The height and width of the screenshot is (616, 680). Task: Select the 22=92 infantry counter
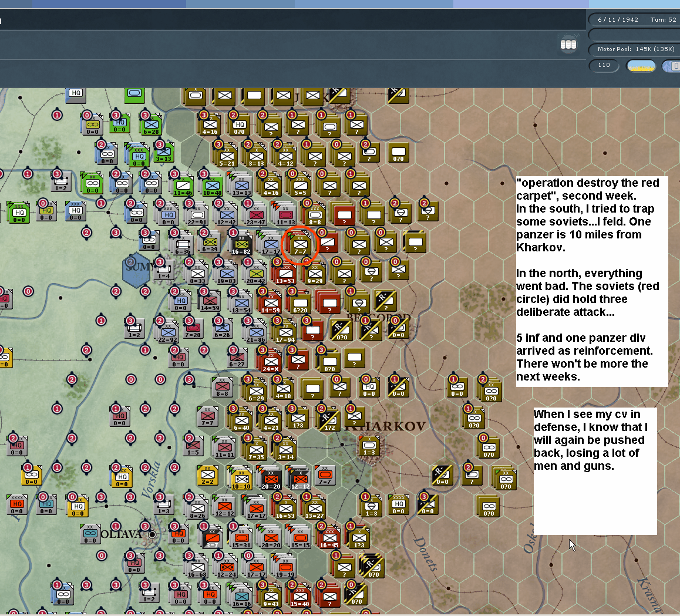click(167, 334)
